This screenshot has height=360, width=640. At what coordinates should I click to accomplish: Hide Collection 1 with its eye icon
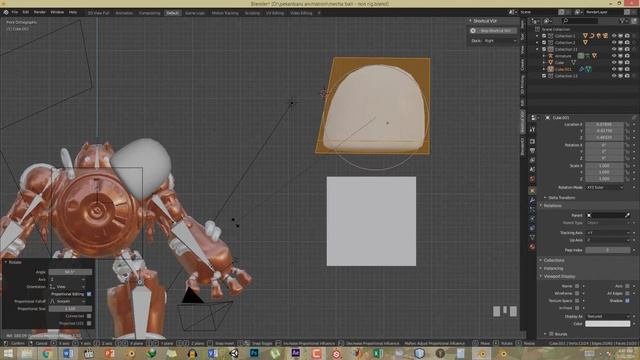point(614,36)
